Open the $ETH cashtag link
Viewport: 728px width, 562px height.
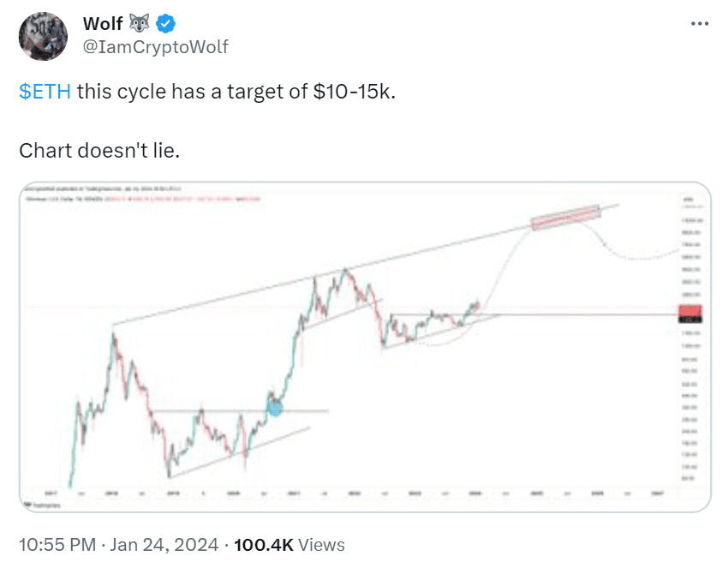pyautogui.click(x=45, y=93)
